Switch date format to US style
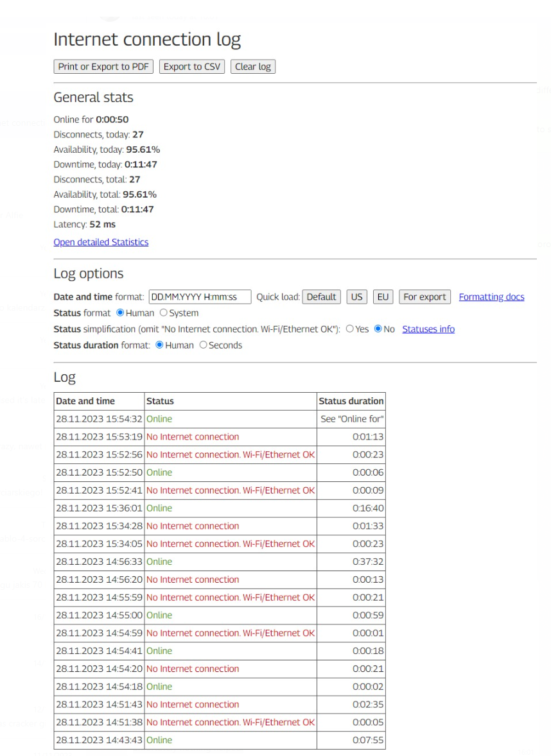Viewport: 551px width, 756px height. tap(356, 296)
